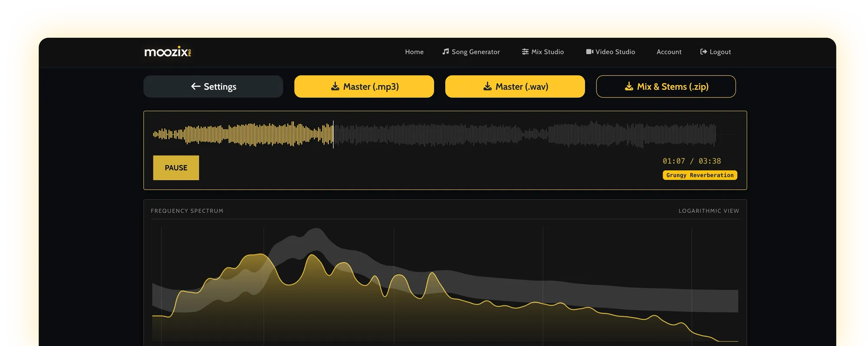
Task: Click the exit arrow icon beside Logout
Action: coord(704,52)
